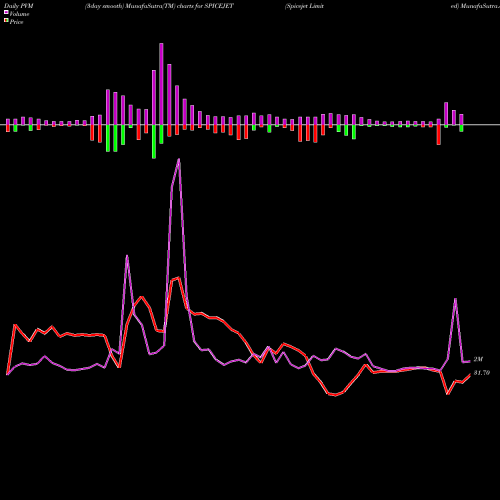500x500 pixels.
Task: Click the 'Price' legend label
Action: [16, 22]
